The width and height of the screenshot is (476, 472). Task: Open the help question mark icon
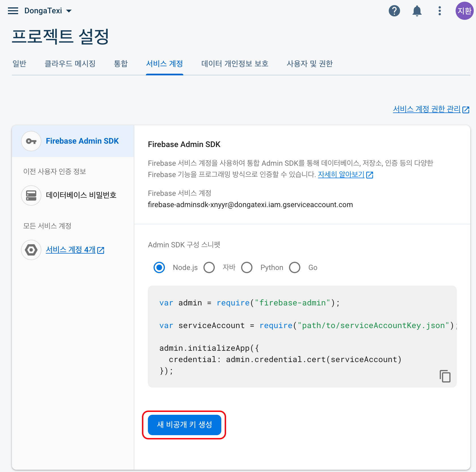point(394,11)
